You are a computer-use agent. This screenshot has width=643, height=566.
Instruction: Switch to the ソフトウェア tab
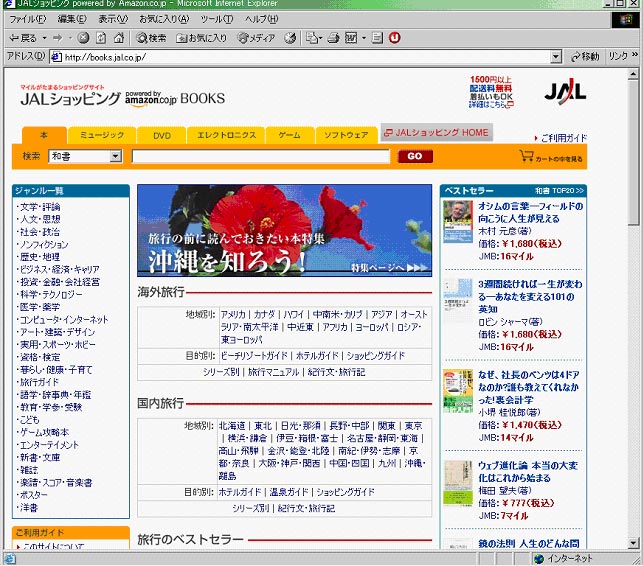point(346,135)
